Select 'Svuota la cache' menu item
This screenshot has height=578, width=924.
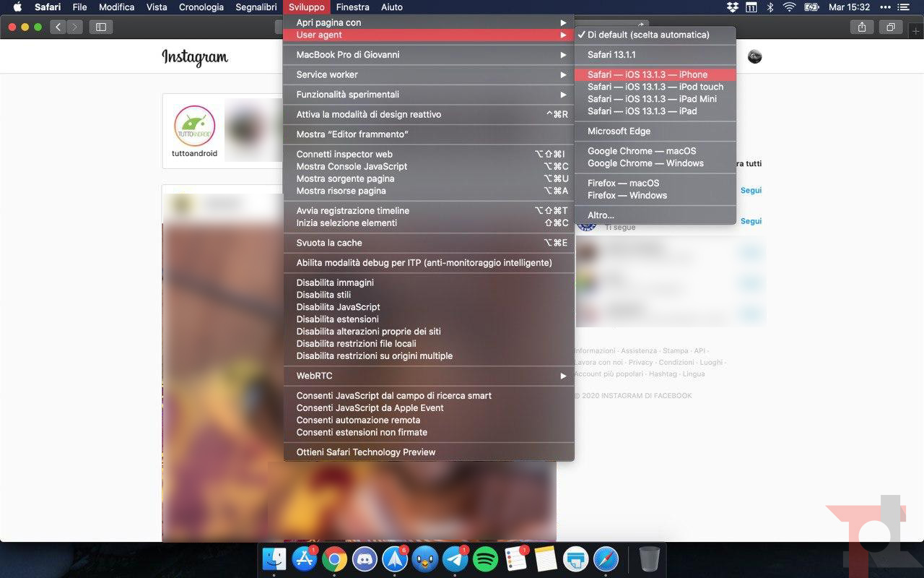tap(329, 243)
